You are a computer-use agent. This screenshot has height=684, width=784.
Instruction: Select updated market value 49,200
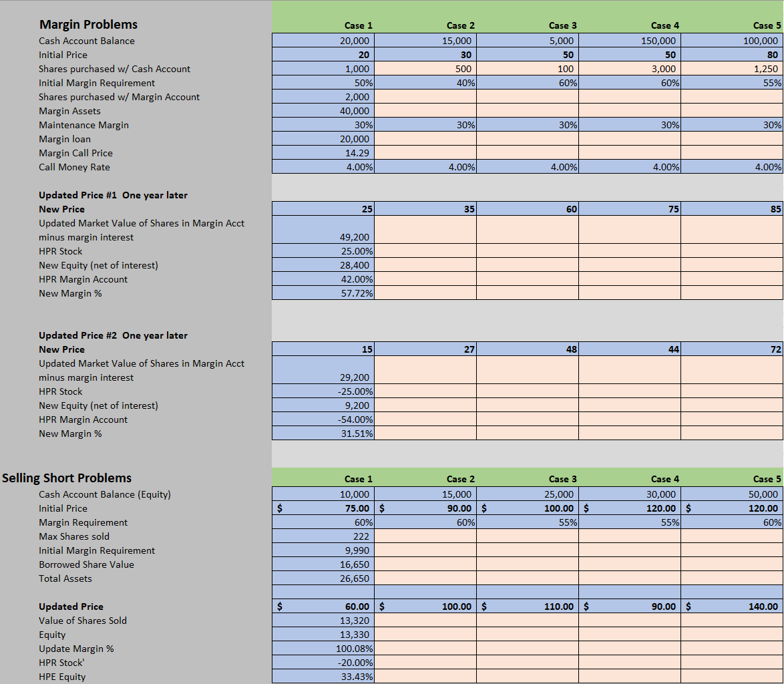[323, 230]
